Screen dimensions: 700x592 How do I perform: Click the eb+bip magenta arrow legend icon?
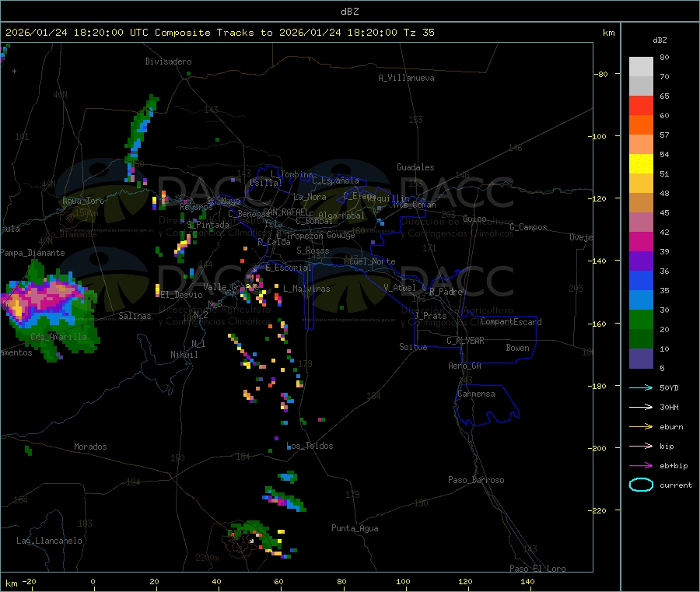(641, 466)
